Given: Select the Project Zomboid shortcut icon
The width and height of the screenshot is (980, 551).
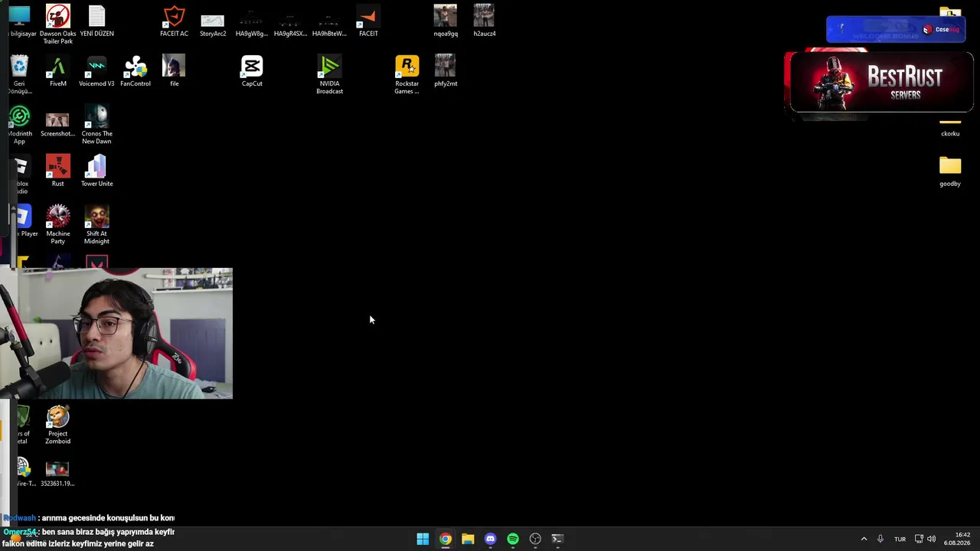Looking at the screenshot, I should pos(57,425).
